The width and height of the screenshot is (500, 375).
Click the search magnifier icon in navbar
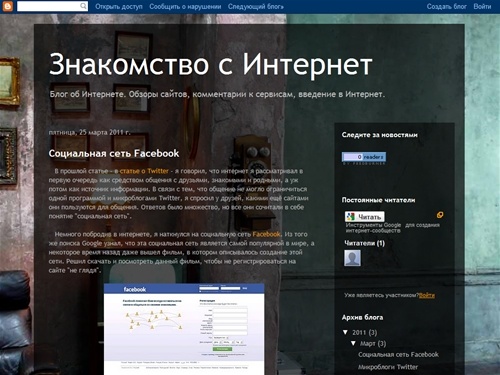(83, 6)
